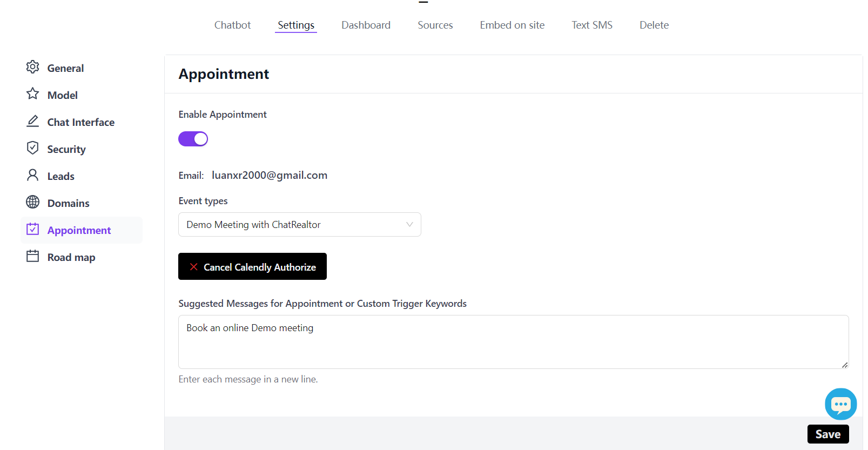868x450 pixels.
Task: Click the Domains globe icon
Action: (32, 202)
